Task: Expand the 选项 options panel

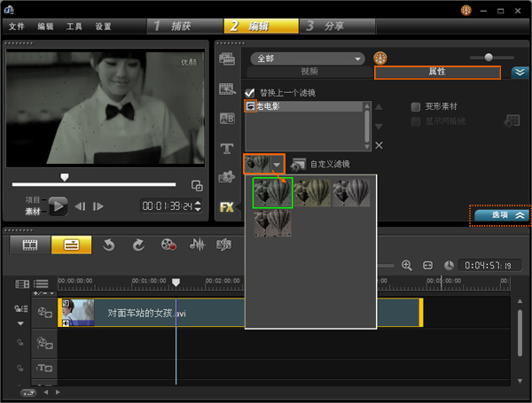Action: tap(502, 215)
